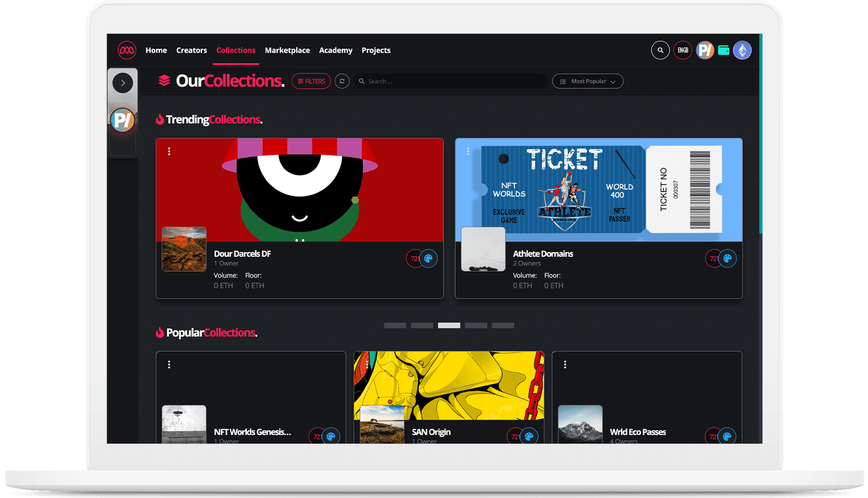
Task: Jump to the last carousel page indicator
Action: pyautogui.click(x=503, y=325)
